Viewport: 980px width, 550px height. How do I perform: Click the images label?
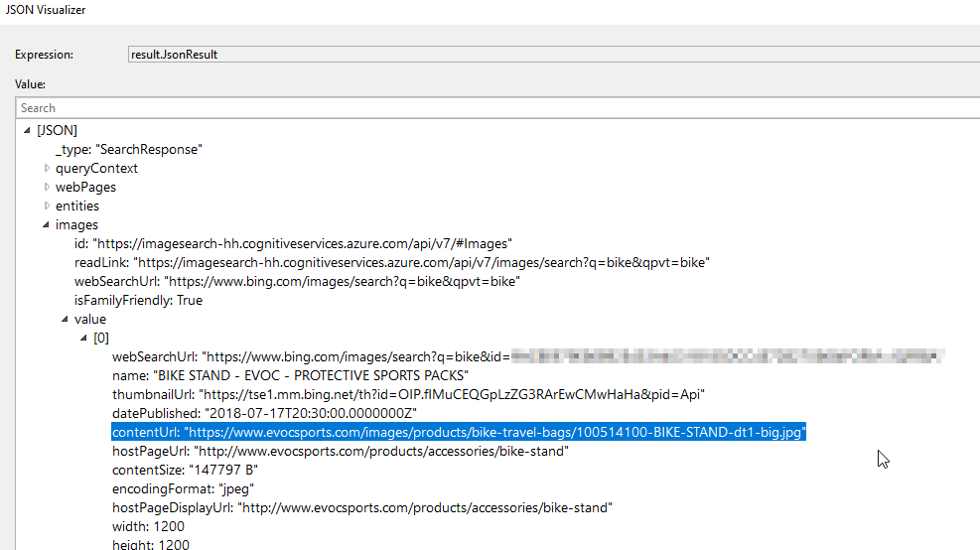click(x=76, y=225)
